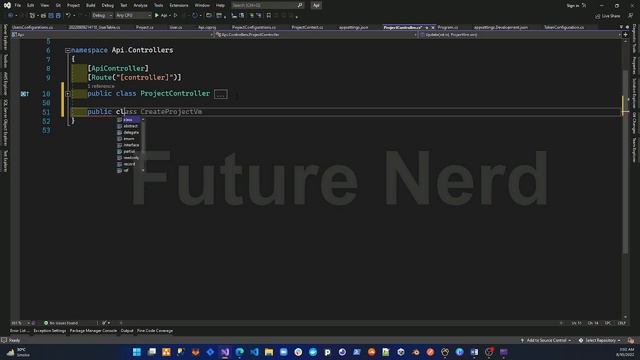Viewport: 640px width, 360px height.
Task: Switch to the Program.cs tab
Action: pos(448,27)
